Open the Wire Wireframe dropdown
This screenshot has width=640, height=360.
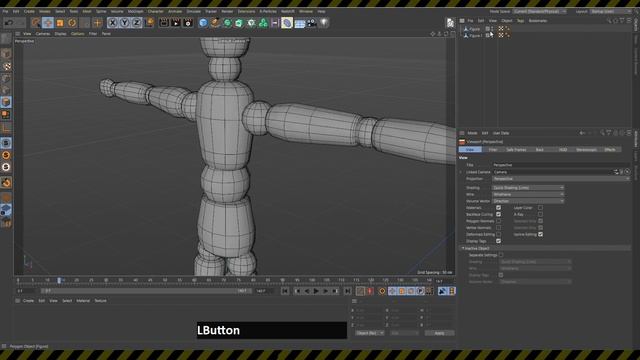(x=528, y=194)
